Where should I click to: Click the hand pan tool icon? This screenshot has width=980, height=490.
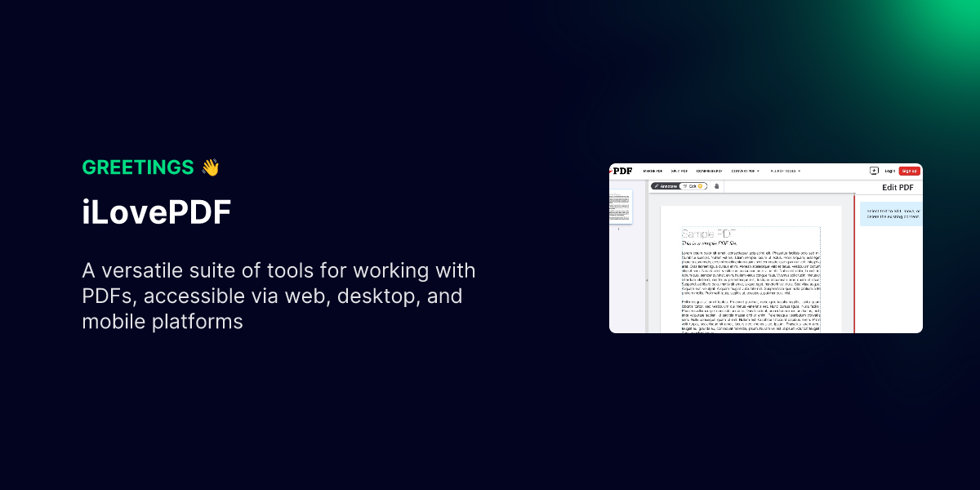pos(717,186)
